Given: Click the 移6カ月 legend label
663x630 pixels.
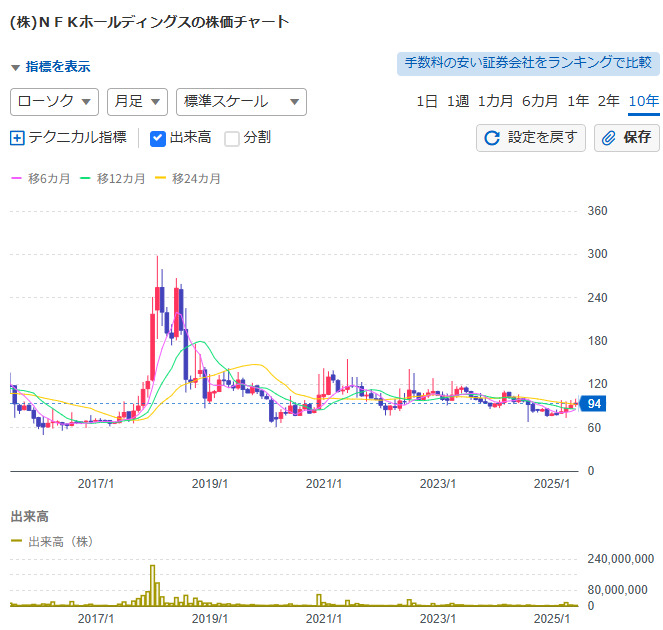Looking at the screenshot, I should 49,179.
